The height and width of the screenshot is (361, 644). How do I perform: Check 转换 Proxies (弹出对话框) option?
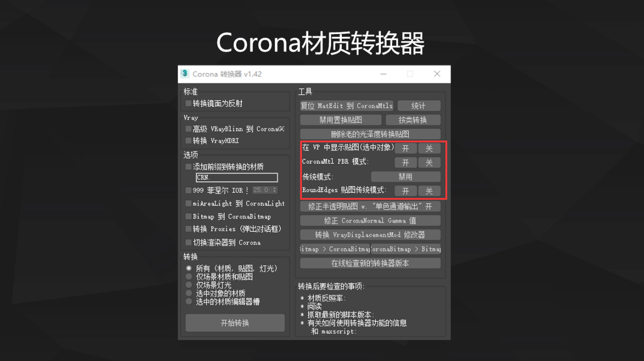pos(188,229)
